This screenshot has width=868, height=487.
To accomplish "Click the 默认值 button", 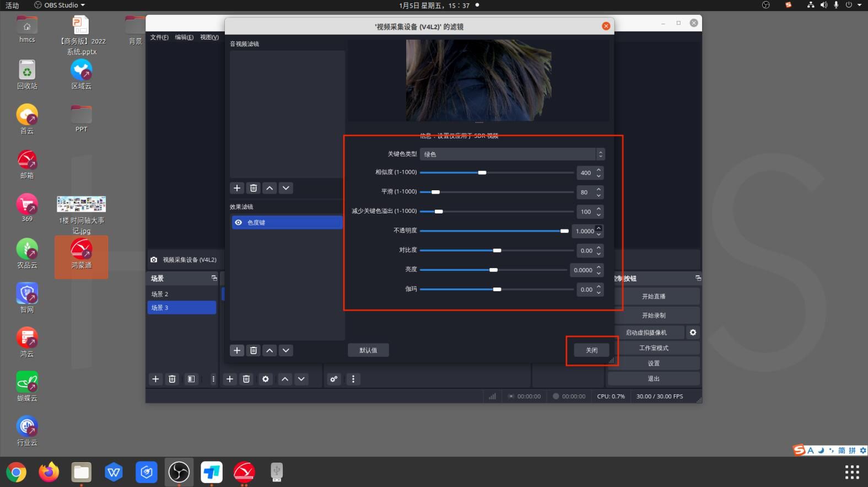I will (x=368, y=350).
